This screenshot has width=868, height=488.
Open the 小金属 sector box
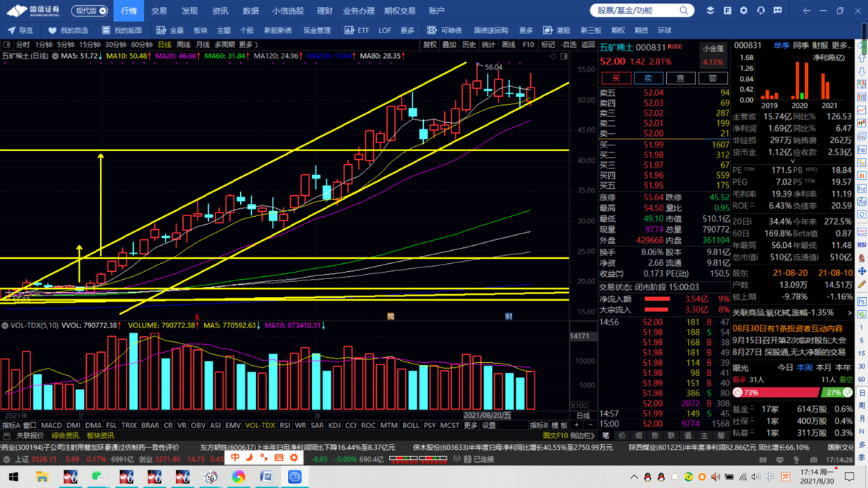click(713, 55)
